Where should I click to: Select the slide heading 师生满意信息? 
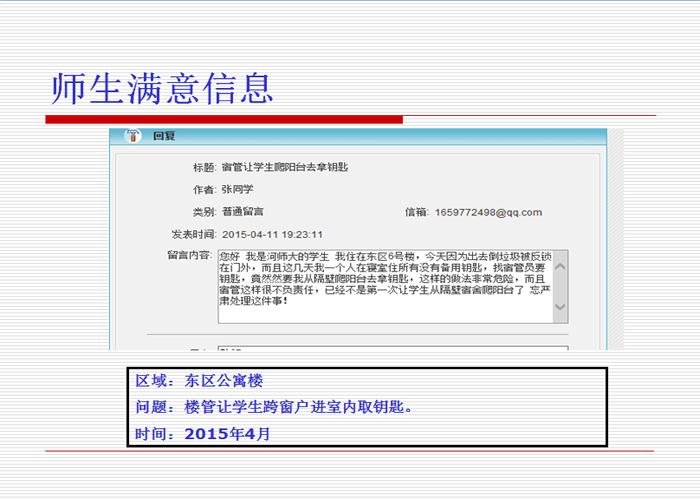pyautogui.click(x=162, y=88)
